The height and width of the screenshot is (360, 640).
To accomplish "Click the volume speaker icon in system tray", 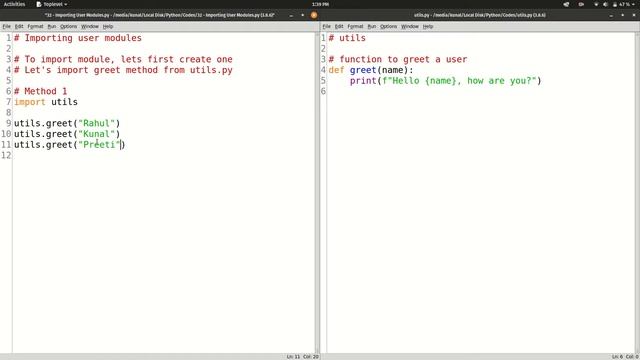I will pyautogui.click(x=605, y=4).
